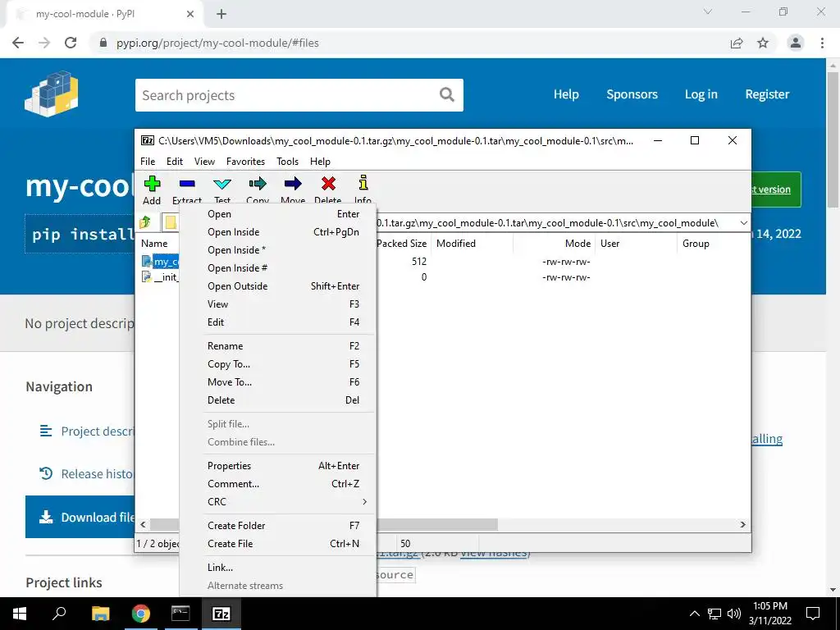The image size is (840, 630).
Task: Open File Explorer from the taskbar
Action: pyautogui.click(x=101, y=614)
